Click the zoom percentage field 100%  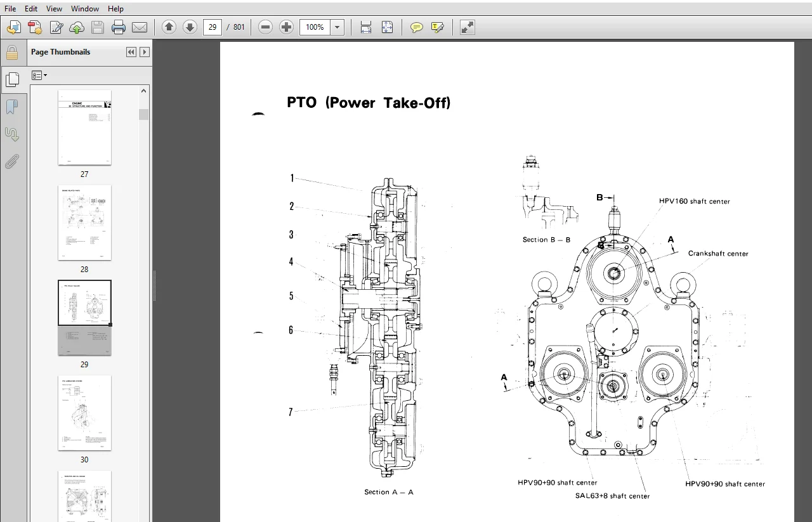pos(315,27)
